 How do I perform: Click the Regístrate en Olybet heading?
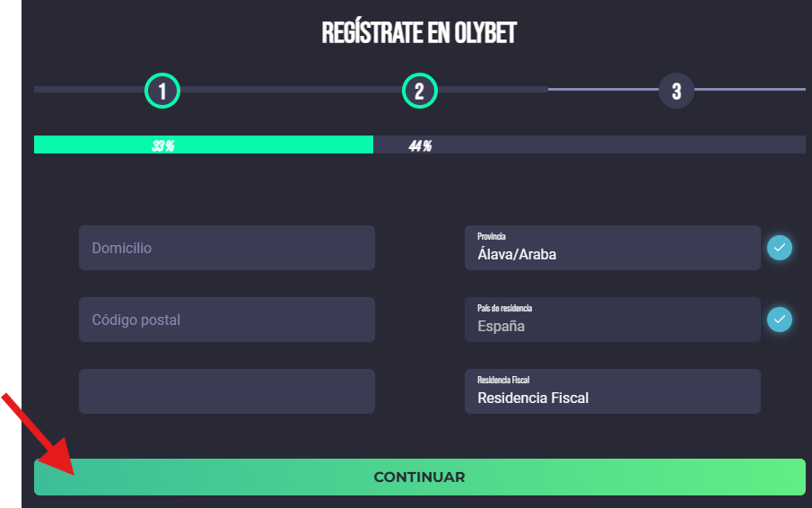419,32
